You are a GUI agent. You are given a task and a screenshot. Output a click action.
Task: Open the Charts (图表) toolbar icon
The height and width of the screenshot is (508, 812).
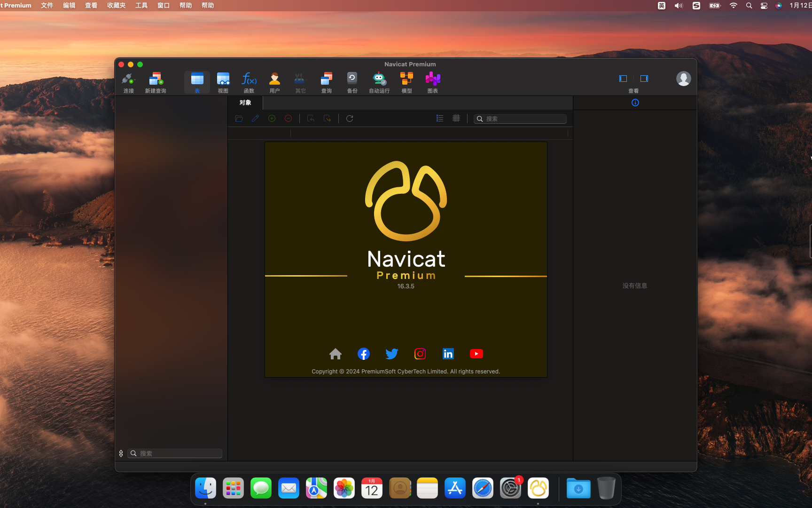pyautogui.click(x=433, y=83)
